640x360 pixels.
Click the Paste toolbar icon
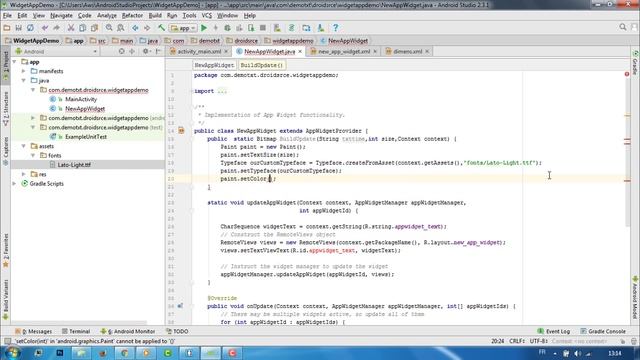94,28
